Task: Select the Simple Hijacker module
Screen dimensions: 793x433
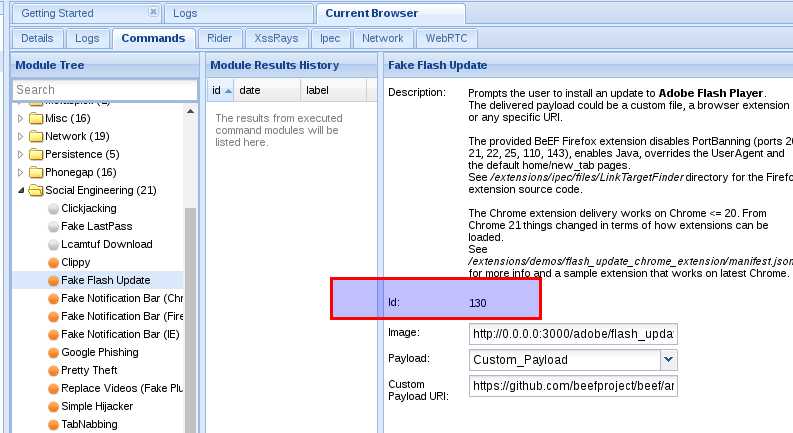Action: tap(97, 406)
